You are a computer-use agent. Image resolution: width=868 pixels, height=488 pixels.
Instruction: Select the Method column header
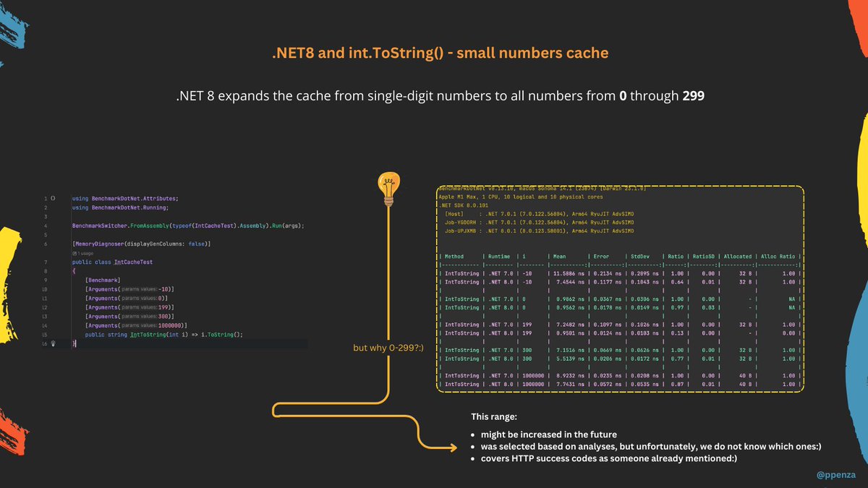point(454,256)
